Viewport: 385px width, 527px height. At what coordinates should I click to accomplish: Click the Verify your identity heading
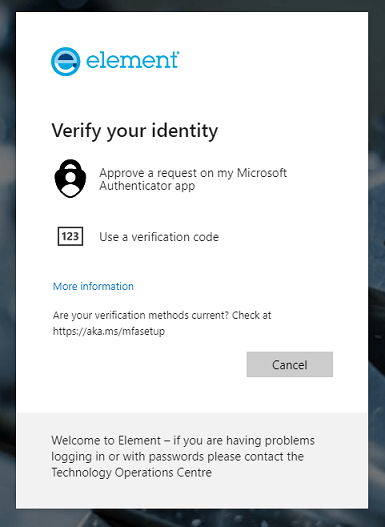coord(135,131)
